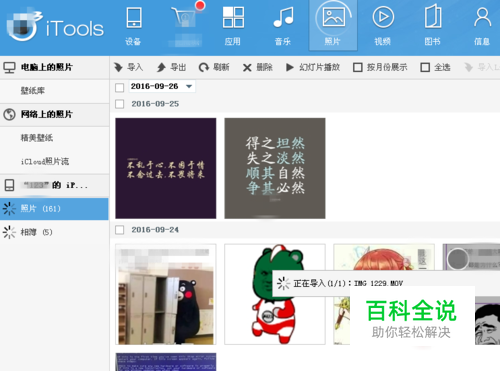Open iCloud照片流 in sidebar
This screenshot has height=371, width=500.
pyautogui.click(x=55, y=162)
